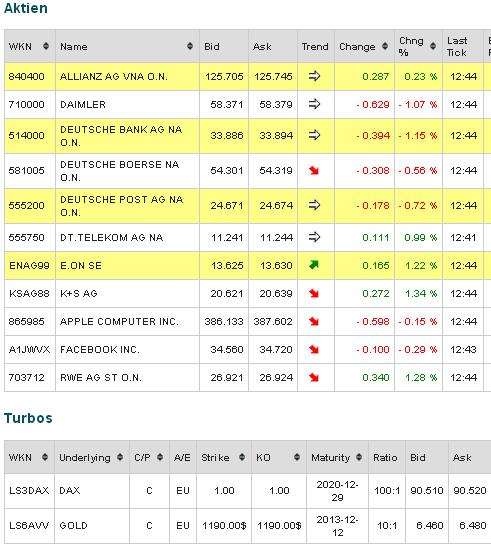Screen dimensions: 491x550
Task: Sort Aktien table by WKN arrows
Action: point(46,46)
